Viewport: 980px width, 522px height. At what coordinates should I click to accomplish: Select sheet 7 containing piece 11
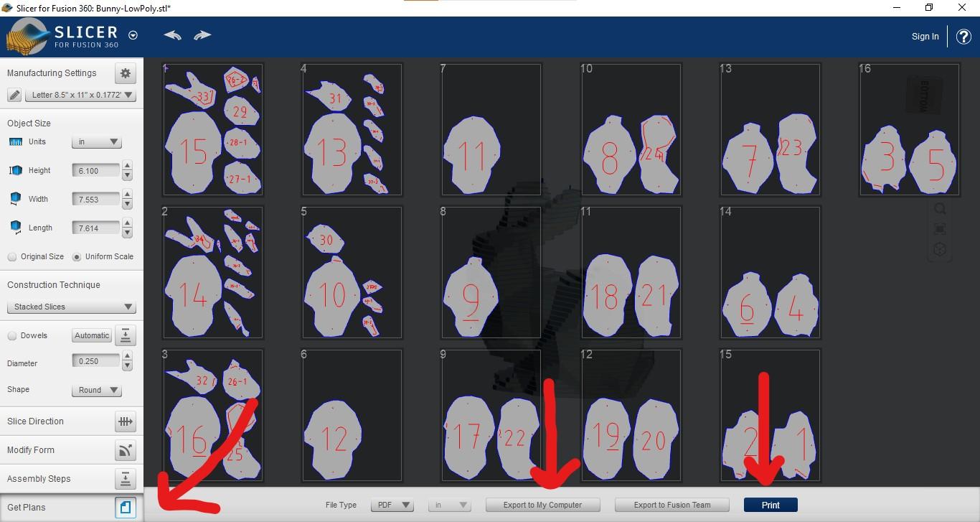(491, 130)
